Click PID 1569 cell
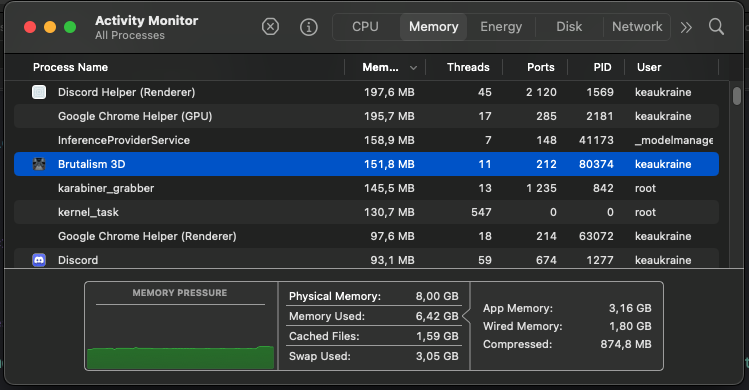This screenshot has height=390, width=749. click(600, 92)
